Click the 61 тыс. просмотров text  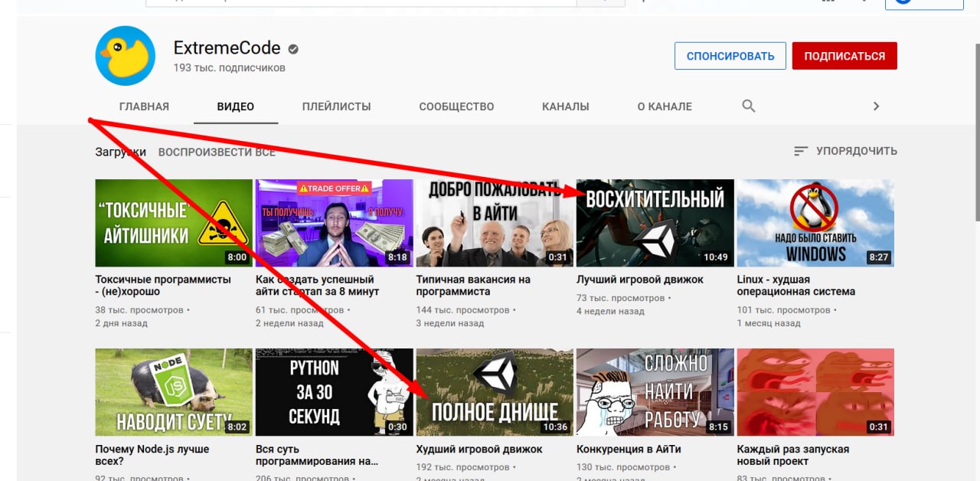300,310
